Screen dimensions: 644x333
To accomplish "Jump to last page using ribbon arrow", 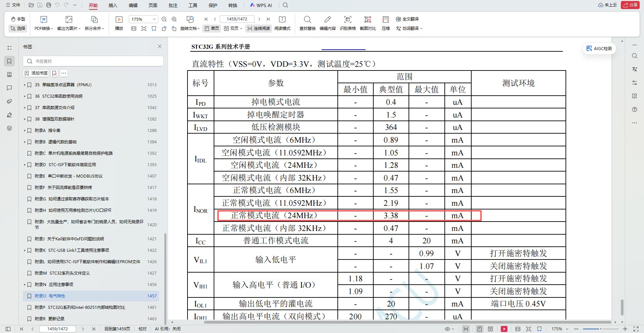I will [x=268, y=19].
